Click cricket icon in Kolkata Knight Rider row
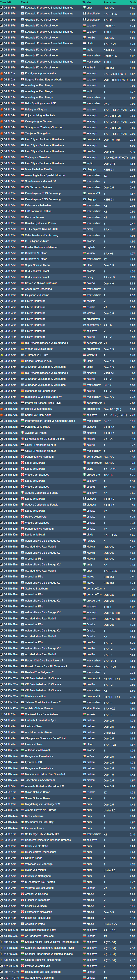This screenshot has height=980, width=137. click(x=2, y=942)
